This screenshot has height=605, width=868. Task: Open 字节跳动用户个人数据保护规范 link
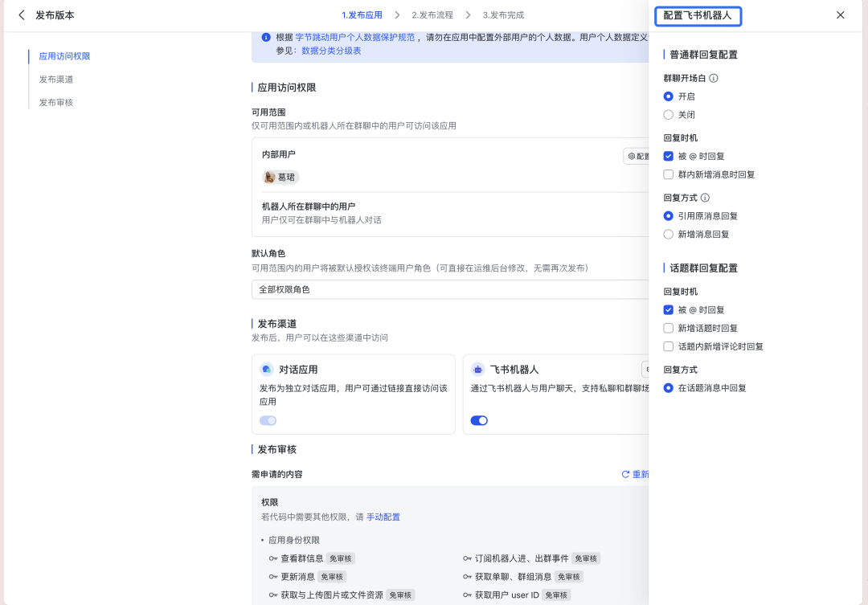pyautogui.click(x=355, y=37)
